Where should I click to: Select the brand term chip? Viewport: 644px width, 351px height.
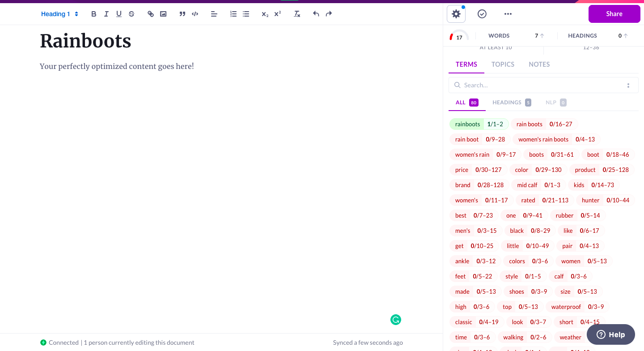click(479, 185)
